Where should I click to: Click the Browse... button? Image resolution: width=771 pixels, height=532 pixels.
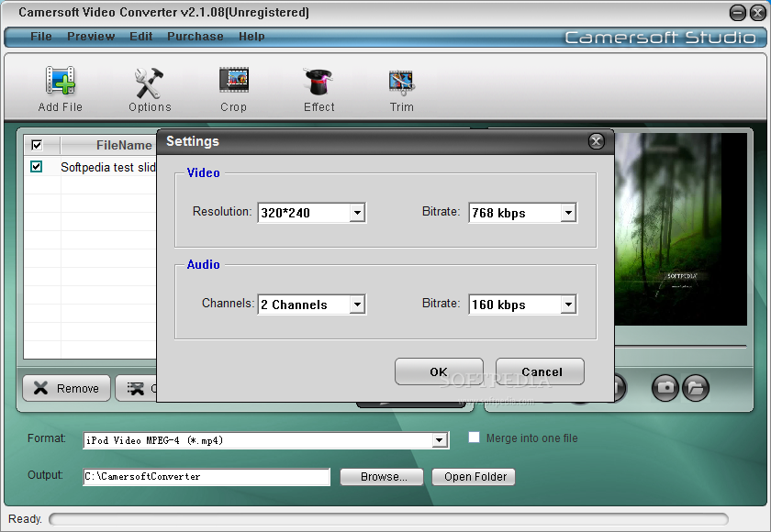coord(382,476)
